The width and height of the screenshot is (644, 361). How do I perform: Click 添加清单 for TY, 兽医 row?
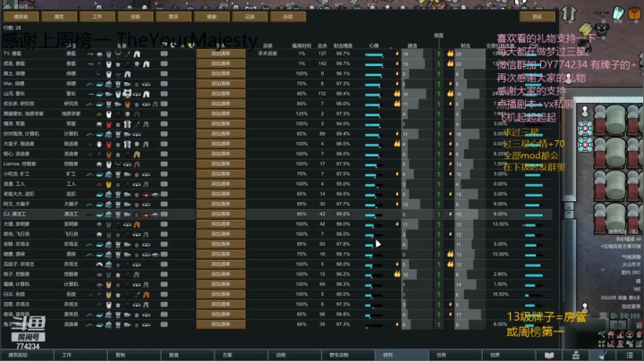click(x=221, y=54)
